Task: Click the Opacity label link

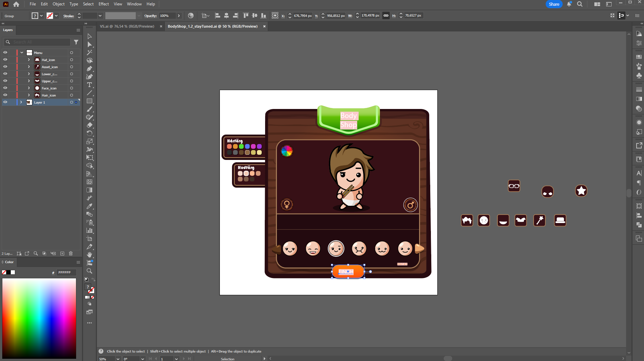Action: click(x=150, y=16)
